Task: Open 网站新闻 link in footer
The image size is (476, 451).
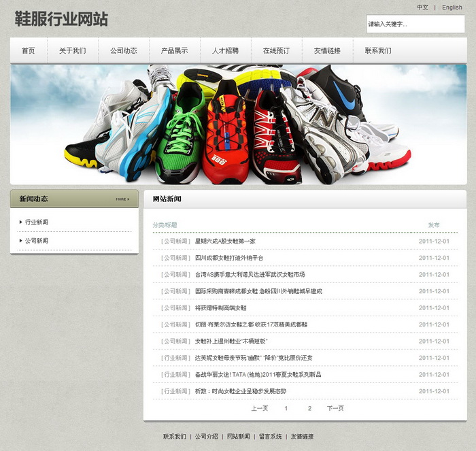Action: pyautogui.click(x=238, y=437)
